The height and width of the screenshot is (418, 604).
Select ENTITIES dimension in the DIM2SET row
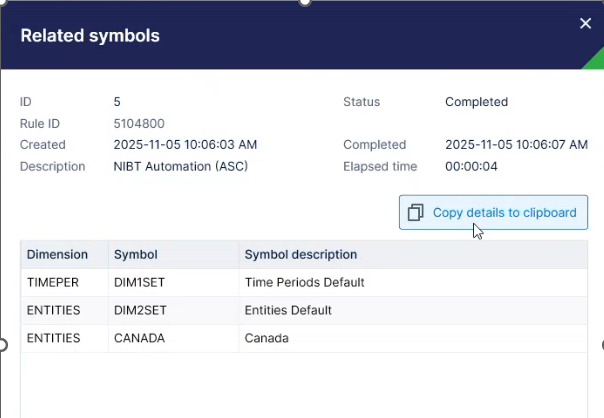tap(53, 311)
